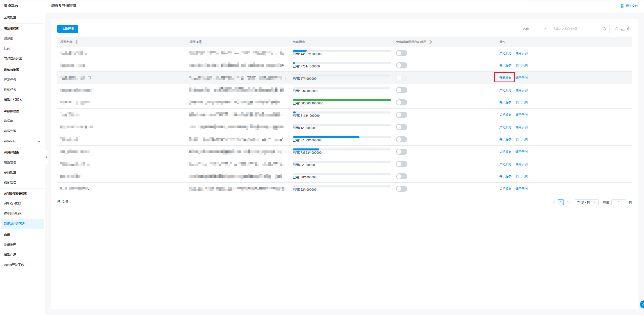644x315 pixels.
Task: Click the 批量开通 button
Action: coord(67,29)
